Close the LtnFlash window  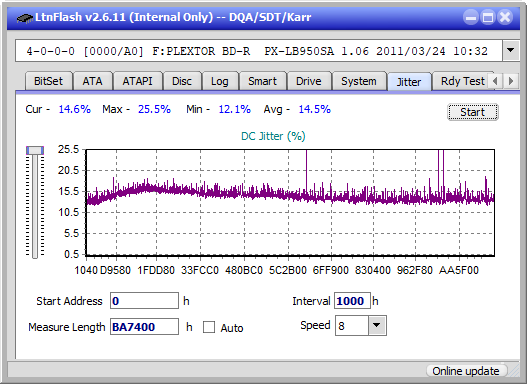click(x=505, y=17)
